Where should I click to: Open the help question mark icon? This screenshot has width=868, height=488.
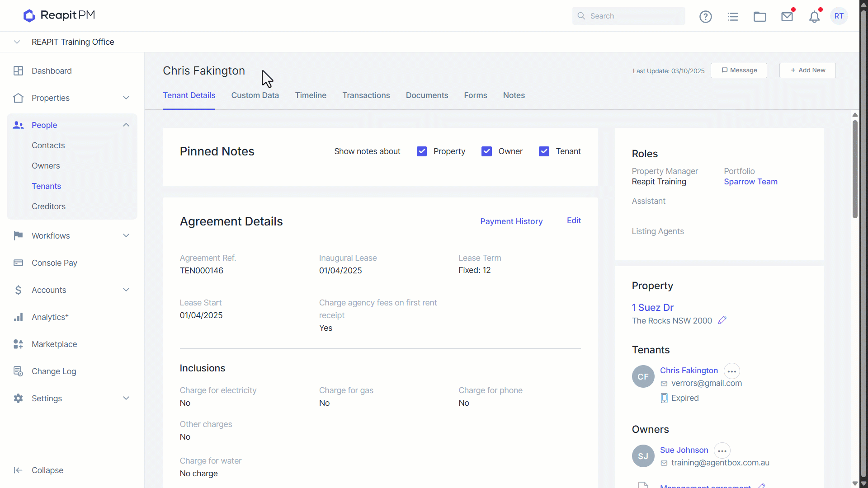click(x=705, y=17)
